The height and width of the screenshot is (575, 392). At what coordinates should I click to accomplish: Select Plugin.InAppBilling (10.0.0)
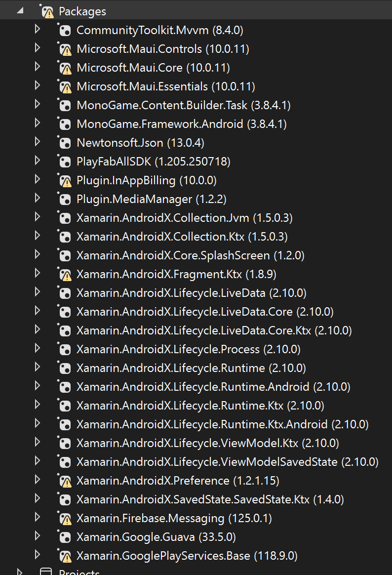click(147, 180)
